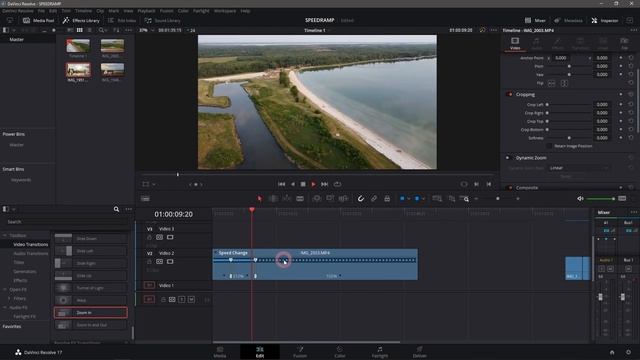Select the Zoom In transition
The image size is (640, 360).
91,313
